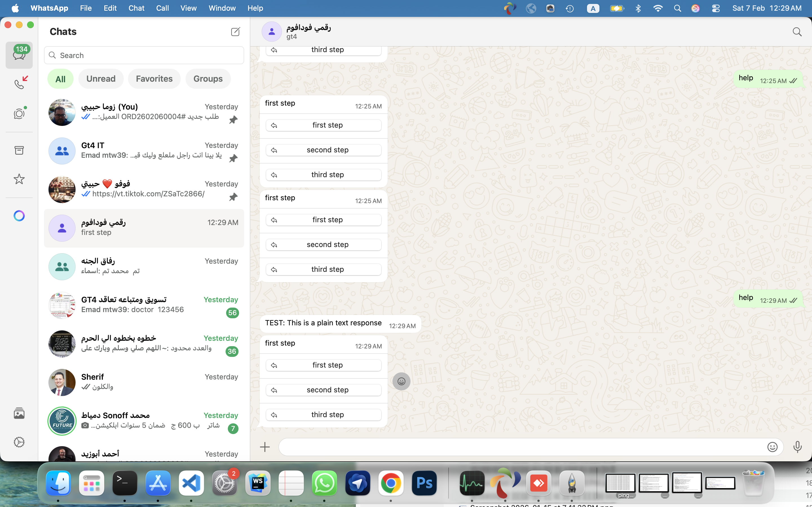The width and height of the screenshot is (812, 507).
Task: Open the View menu in menu bar
Action: click(188, 8)
